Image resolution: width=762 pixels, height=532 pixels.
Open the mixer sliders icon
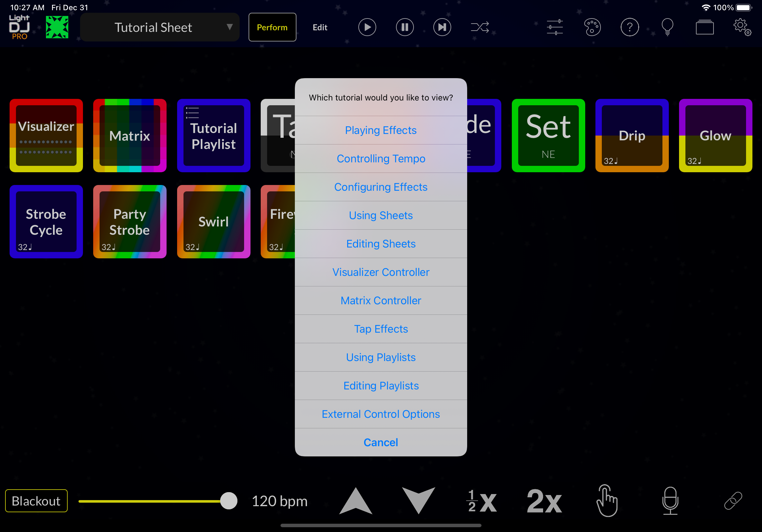point(555,27)
